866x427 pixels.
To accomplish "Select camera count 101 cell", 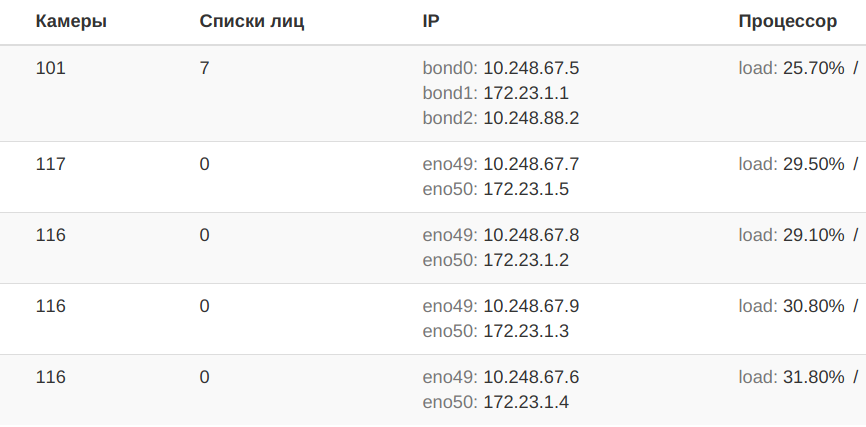I will click(50, 68).
